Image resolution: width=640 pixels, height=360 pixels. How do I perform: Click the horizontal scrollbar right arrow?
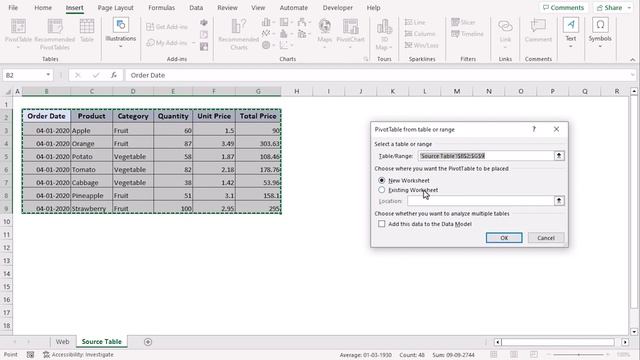(625, 342)
